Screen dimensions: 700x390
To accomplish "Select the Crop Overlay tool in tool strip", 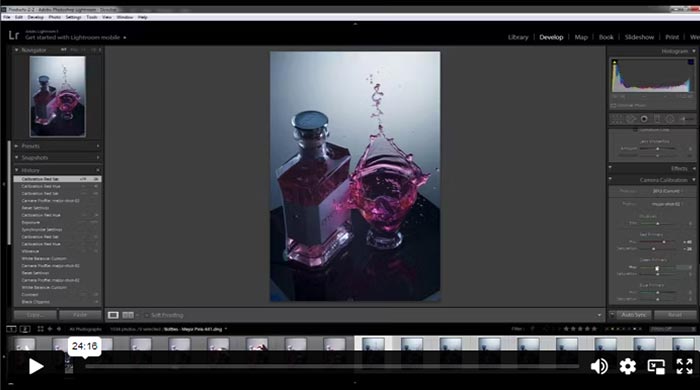I will [x=617, y=119].
